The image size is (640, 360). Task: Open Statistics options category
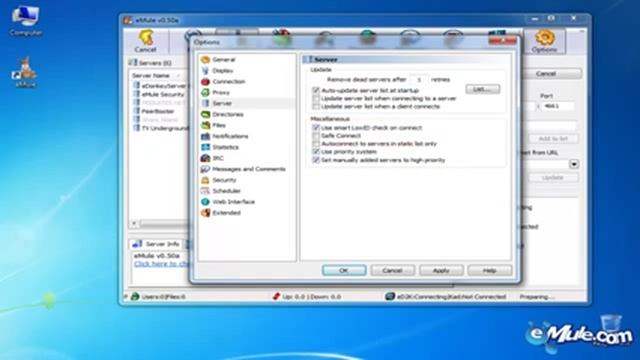point(225,147)
